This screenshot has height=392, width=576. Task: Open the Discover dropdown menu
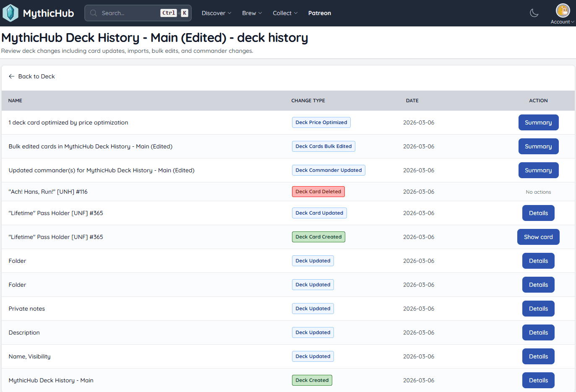216,13
